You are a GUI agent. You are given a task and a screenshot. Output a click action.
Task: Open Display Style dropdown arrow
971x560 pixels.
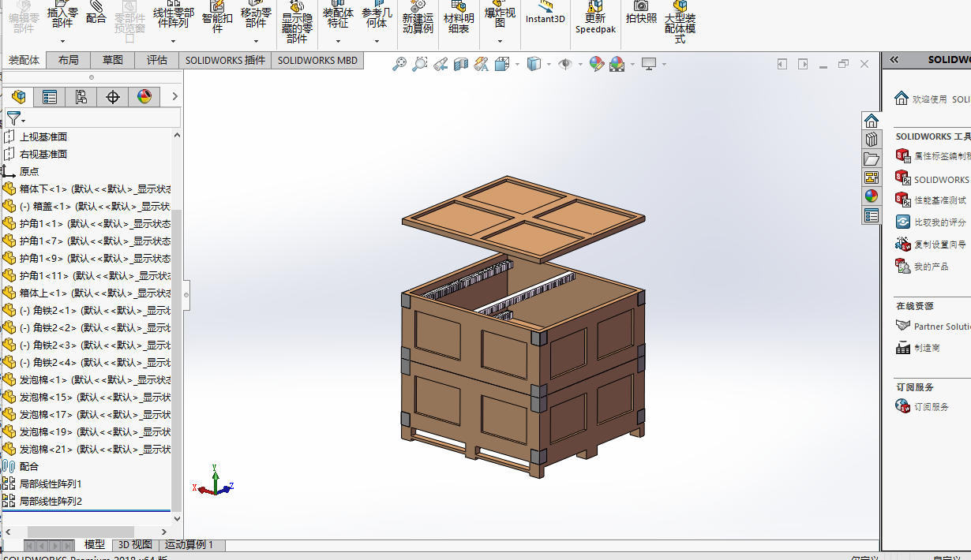coord(549,65)
